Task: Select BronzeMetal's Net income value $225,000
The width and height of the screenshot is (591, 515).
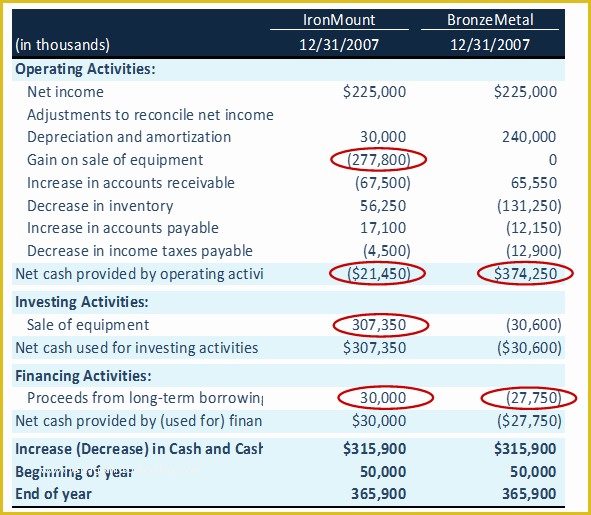Action: pyautogui.click(x=525, y=92)
